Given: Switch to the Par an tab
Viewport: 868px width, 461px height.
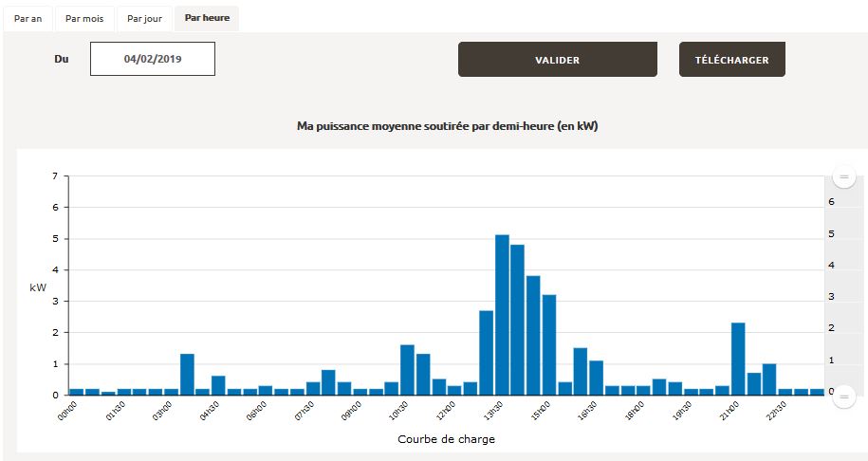Looking at the screenshot, I should (28, 19).
